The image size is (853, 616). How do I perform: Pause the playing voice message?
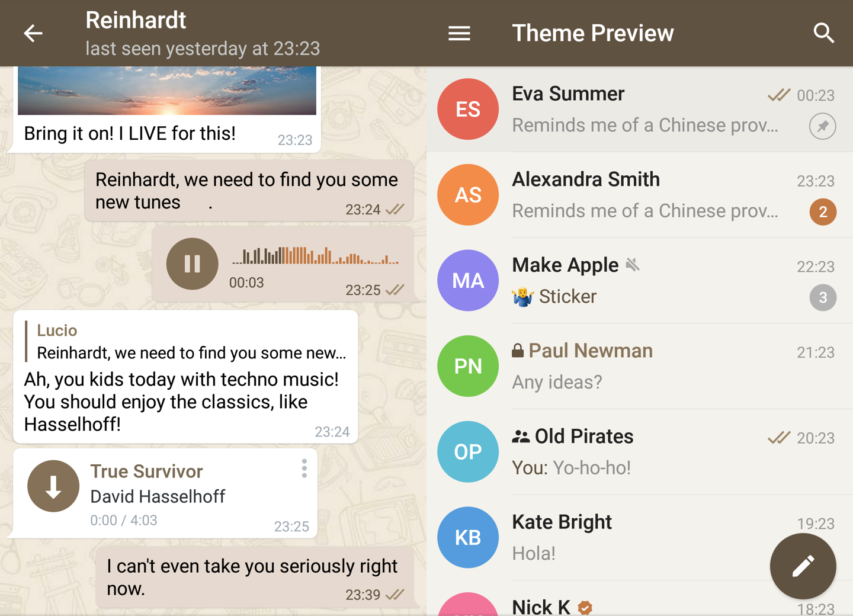(192, 264)
